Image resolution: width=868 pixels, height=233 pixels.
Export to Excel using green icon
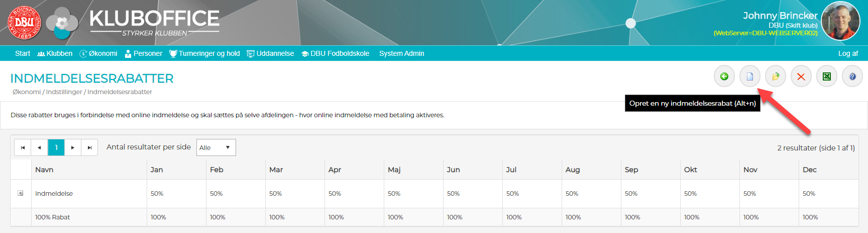pos(826,76)
